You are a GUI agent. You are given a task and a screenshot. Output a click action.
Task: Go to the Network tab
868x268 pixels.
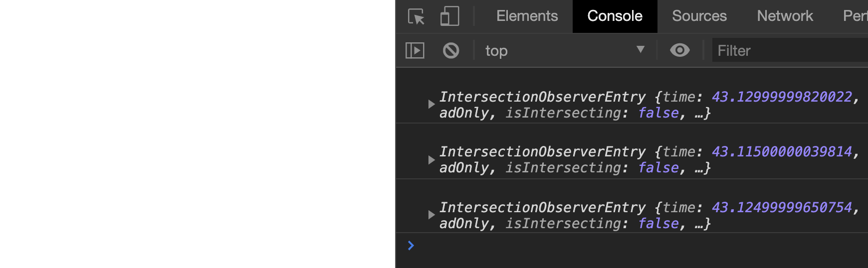(785, 16)
